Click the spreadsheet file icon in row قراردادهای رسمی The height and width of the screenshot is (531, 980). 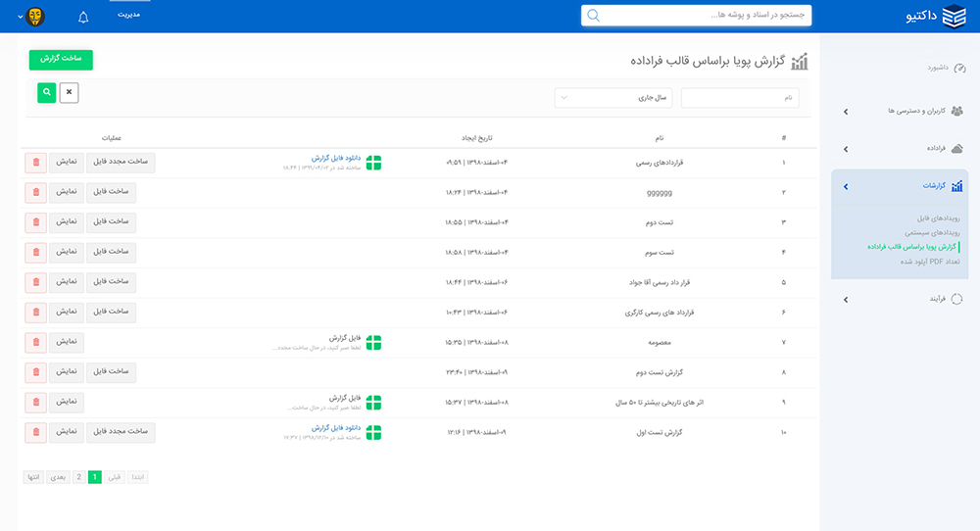pos(373,163)
